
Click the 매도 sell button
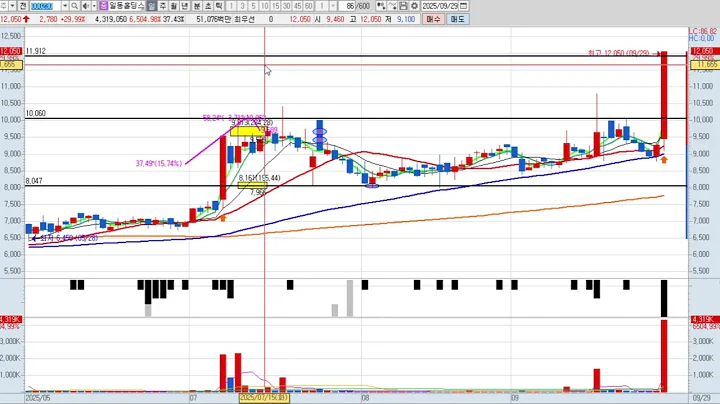457,19
